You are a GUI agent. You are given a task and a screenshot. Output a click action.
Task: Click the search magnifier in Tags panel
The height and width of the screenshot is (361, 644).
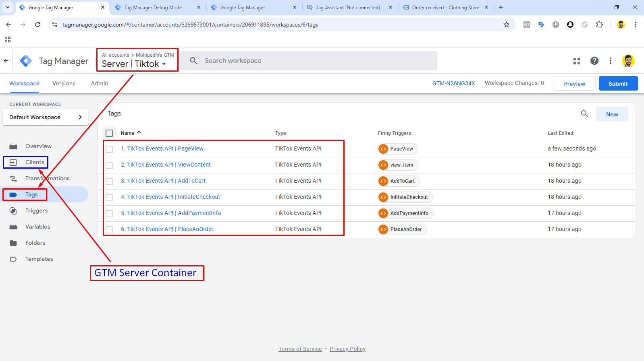(x=584, y=114)
